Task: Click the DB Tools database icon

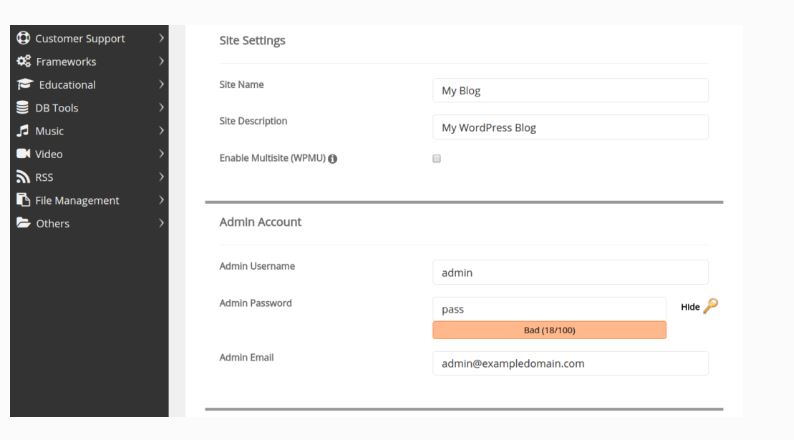Action: [22, 107]
